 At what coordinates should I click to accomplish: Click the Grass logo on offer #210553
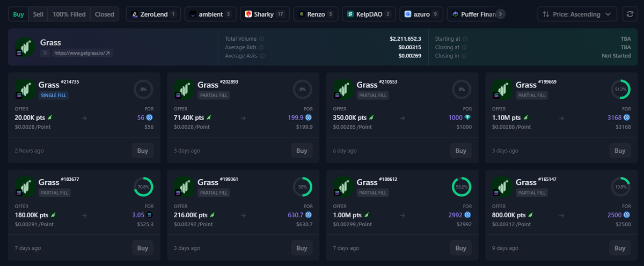tap(343, 90)
